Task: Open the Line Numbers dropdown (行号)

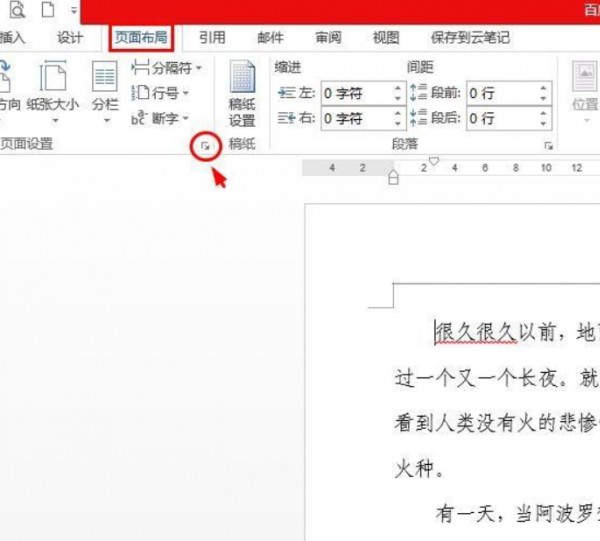Action: [160, 93]
